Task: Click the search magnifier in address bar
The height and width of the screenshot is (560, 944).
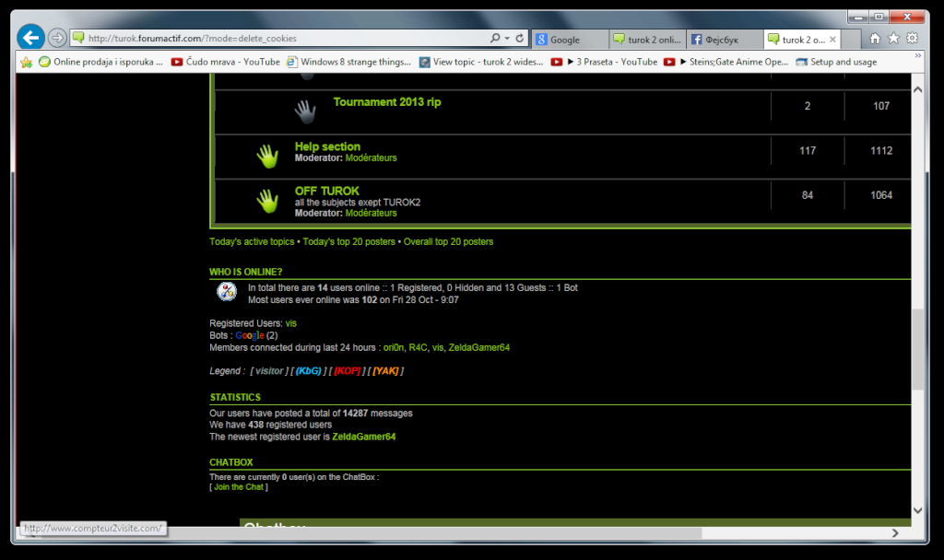Action: pyautogui.click(x=495, y=38)
